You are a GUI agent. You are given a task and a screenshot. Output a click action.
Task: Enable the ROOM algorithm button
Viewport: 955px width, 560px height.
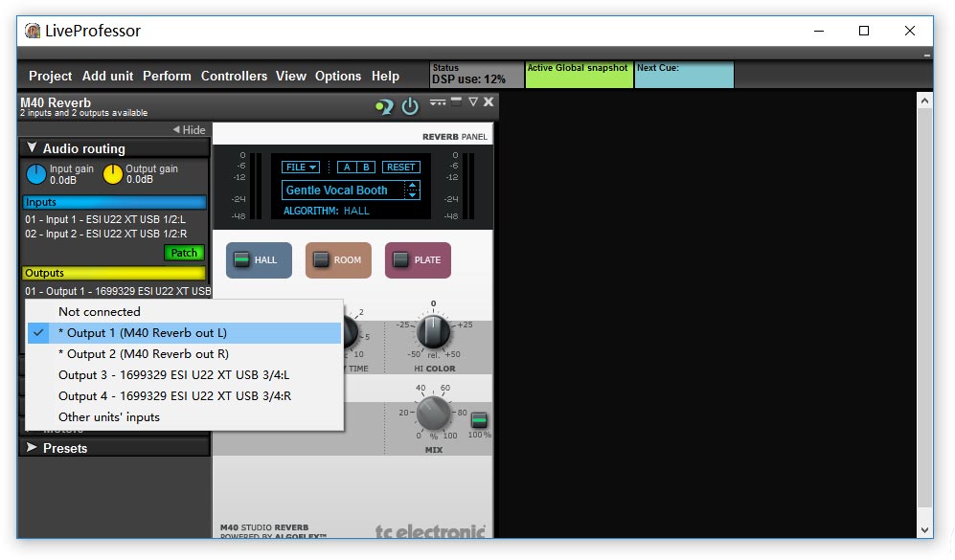(338, 260)
